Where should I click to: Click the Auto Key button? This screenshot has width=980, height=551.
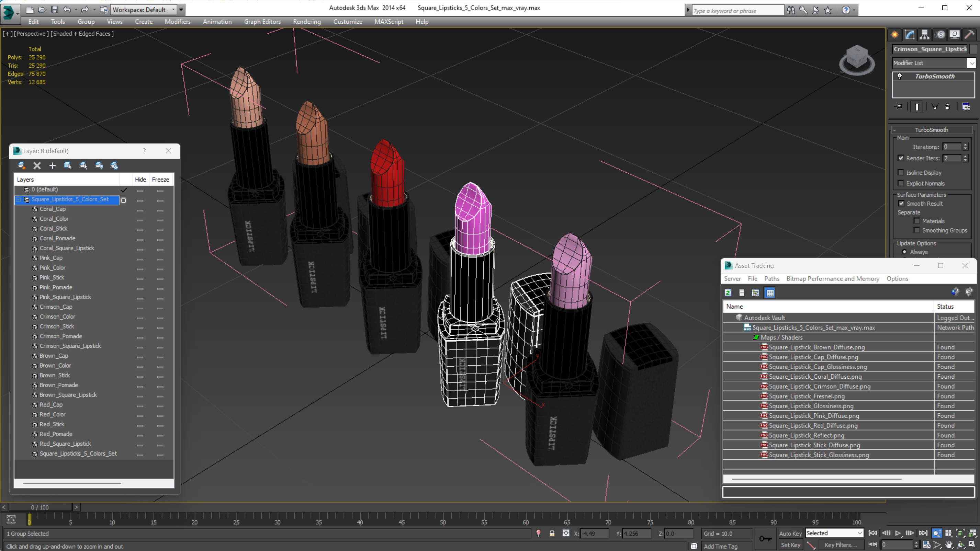[x=790, y=533]
